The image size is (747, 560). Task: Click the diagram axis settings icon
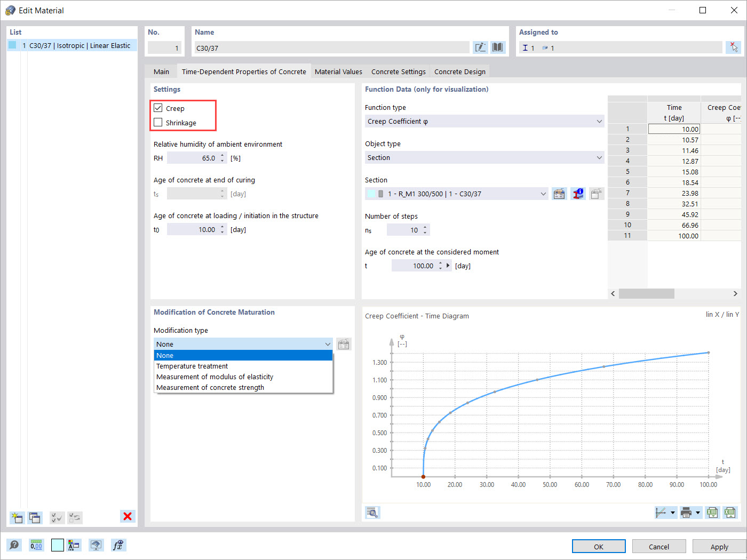[661, 513]
